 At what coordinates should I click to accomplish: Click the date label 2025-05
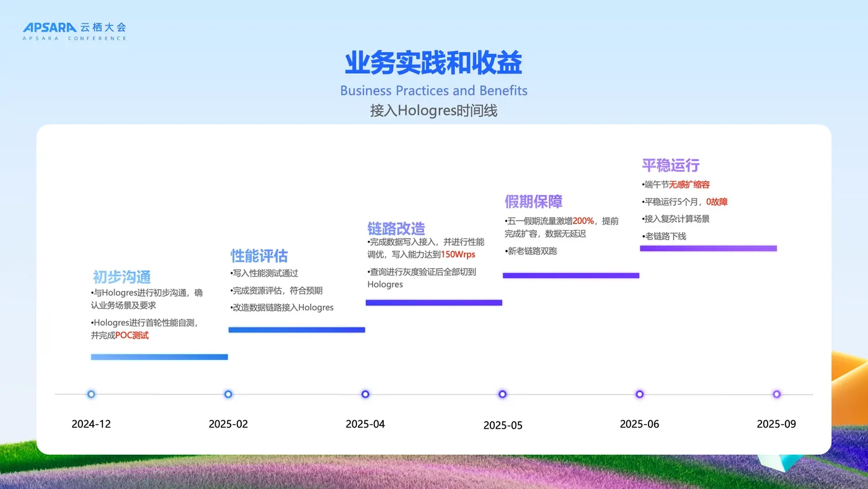503,426
